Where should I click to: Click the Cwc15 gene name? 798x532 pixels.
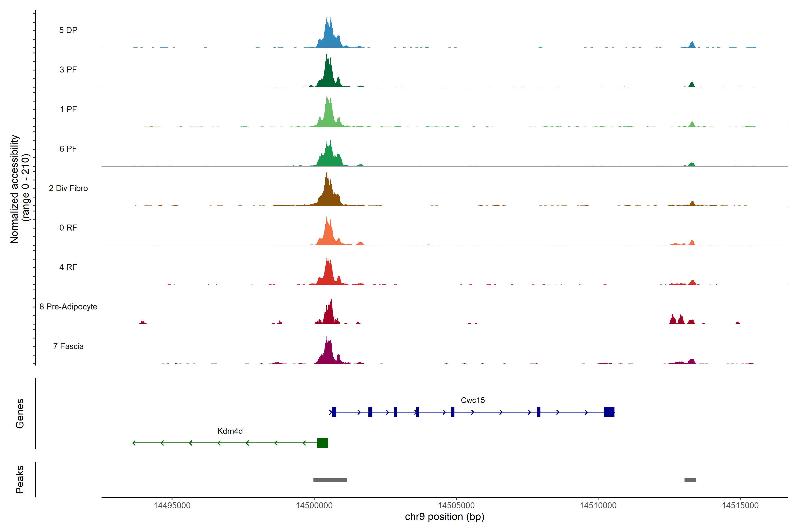(x=473, y=400)
